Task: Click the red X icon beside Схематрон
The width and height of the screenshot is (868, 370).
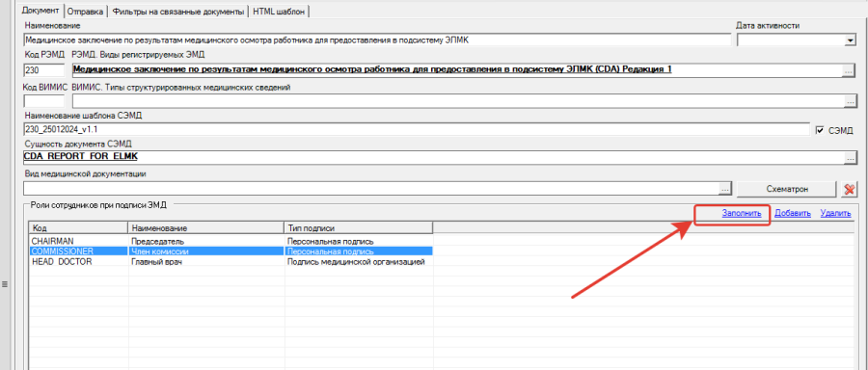Action: 849,189
